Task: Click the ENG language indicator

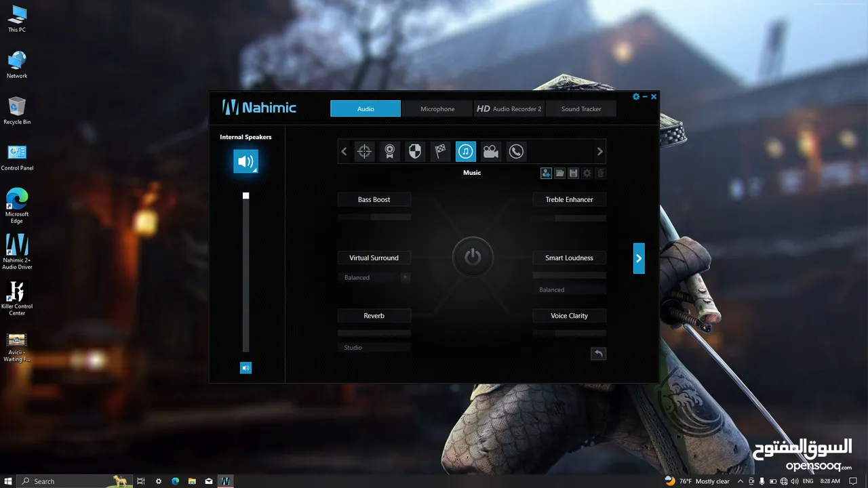Action: 807,481
